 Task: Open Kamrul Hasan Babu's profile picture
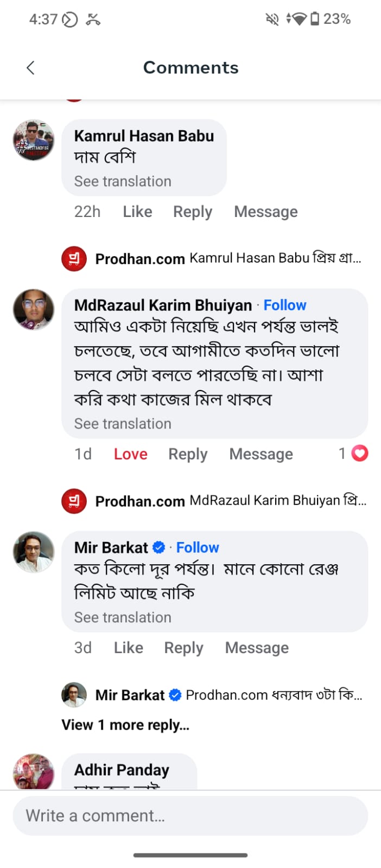click(x=34, y=141)
